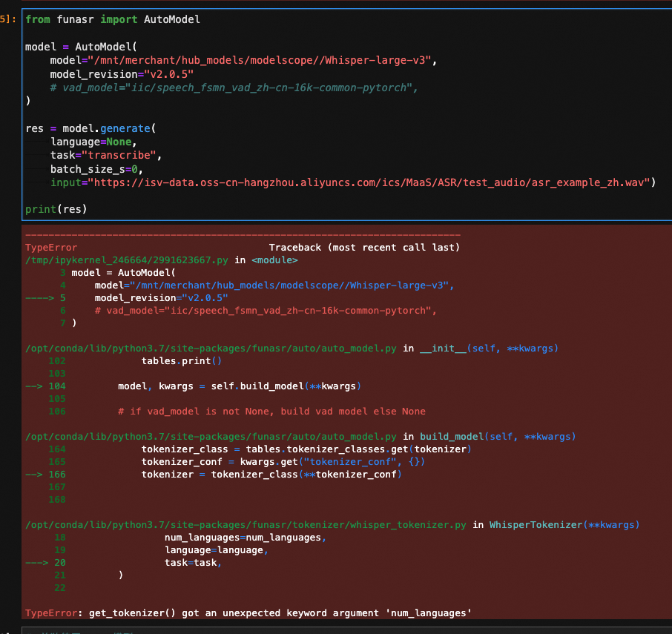Click the whisper_tokenizer.py file path
The image size is (672, 634).
246,525
